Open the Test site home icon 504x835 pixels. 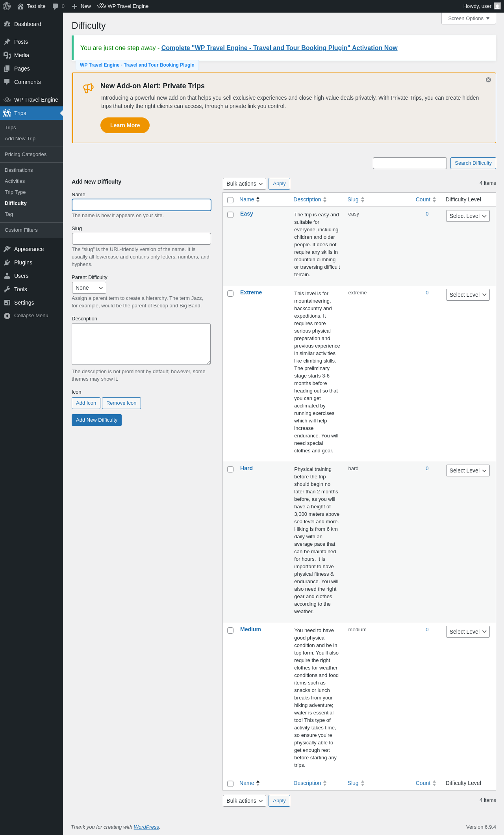tap(20, 6)
